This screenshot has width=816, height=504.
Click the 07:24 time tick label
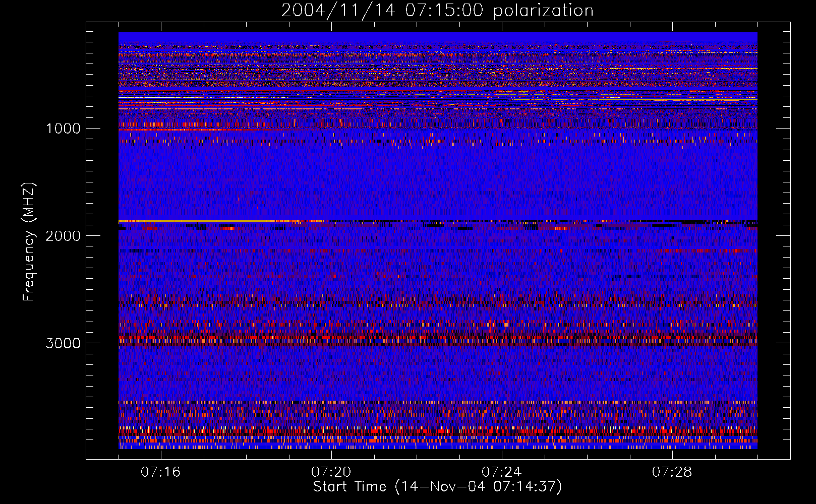502,472
